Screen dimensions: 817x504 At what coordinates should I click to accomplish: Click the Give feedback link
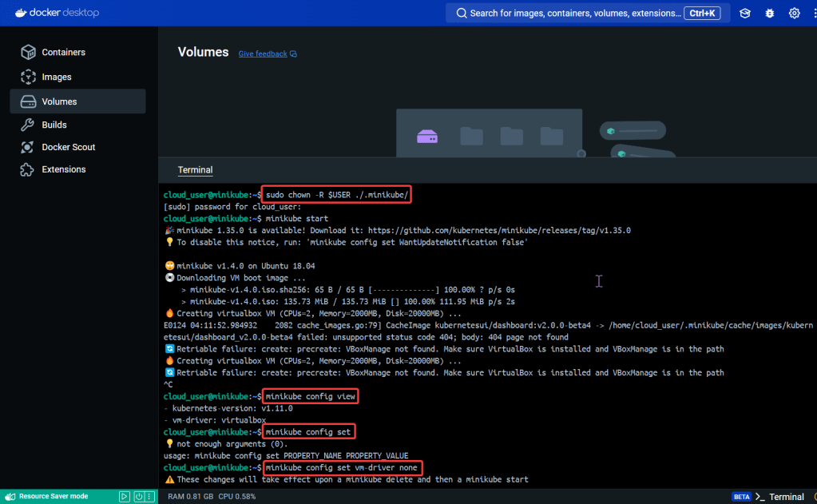[x=263, y=54]
